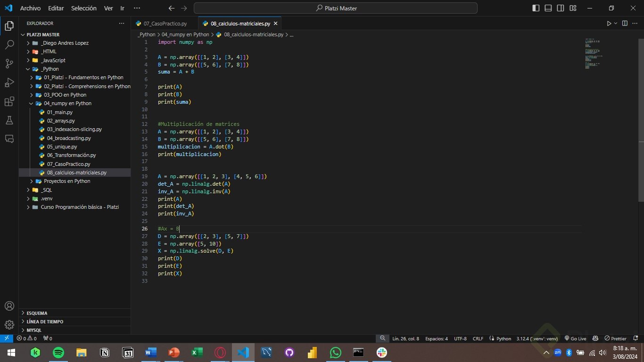Toggle the secondary side bar layout button
The height and width of the screenshot is (362, 644).
(561, 8)
